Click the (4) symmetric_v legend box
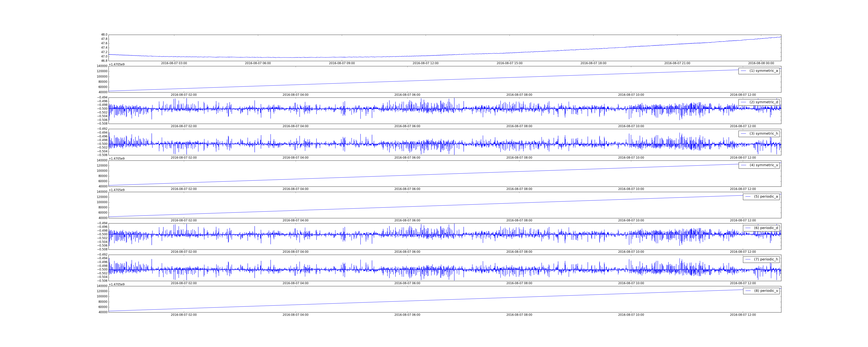 point(759,165)
